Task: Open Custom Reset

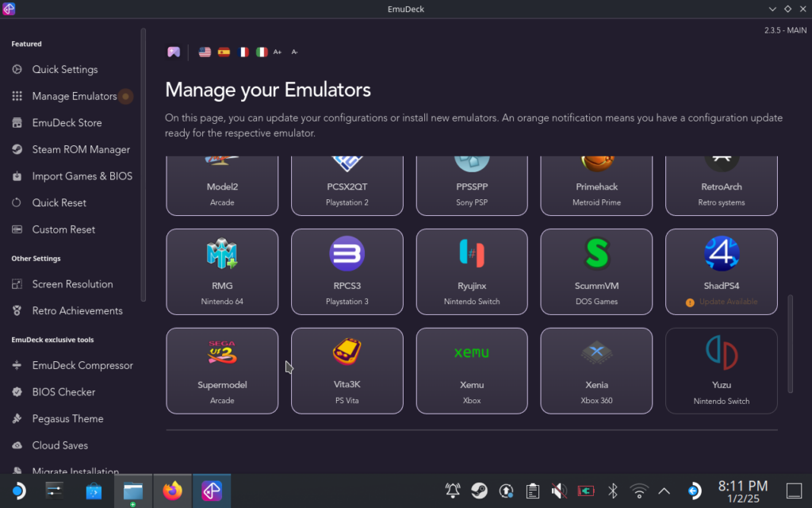Action: click(x=63, y=229)
